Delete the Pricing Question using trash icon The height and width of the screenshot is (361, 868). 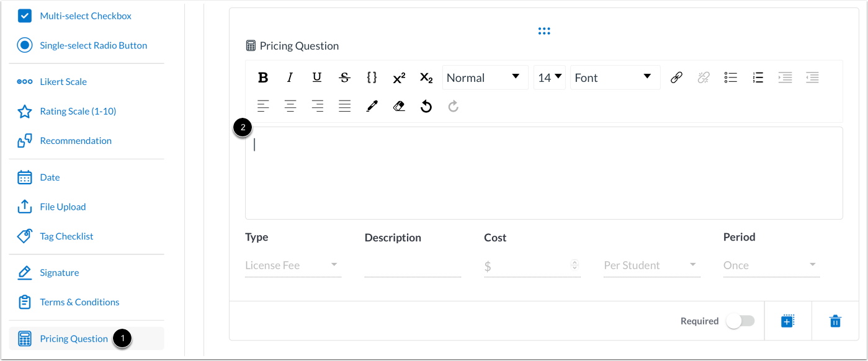click(x=835, y=321)
